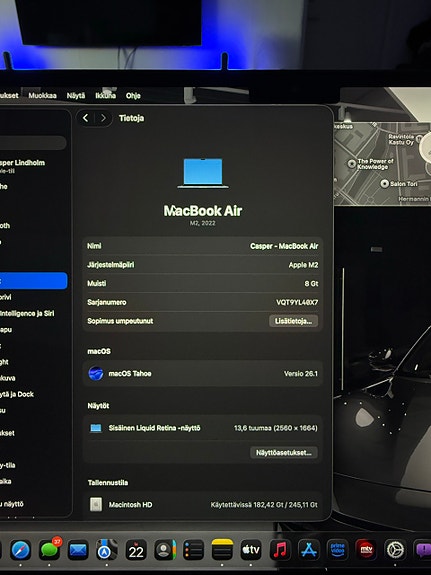Go forward with the right chevron
Screen dimensions: 431x575
click(x=103, y=118)
